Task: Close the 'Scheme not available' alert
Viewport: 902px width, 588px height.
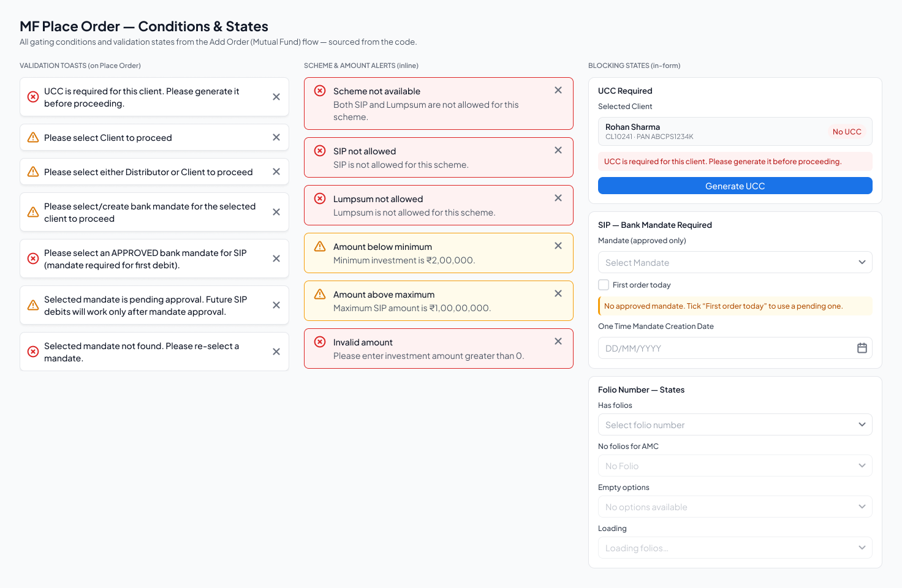Action: (x=558, y=90)
